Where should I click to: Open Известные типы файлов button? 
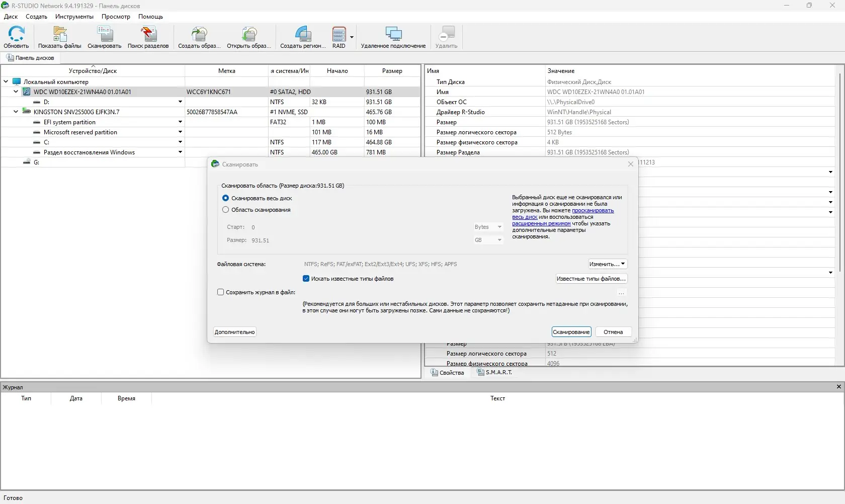tap(591, 279)
